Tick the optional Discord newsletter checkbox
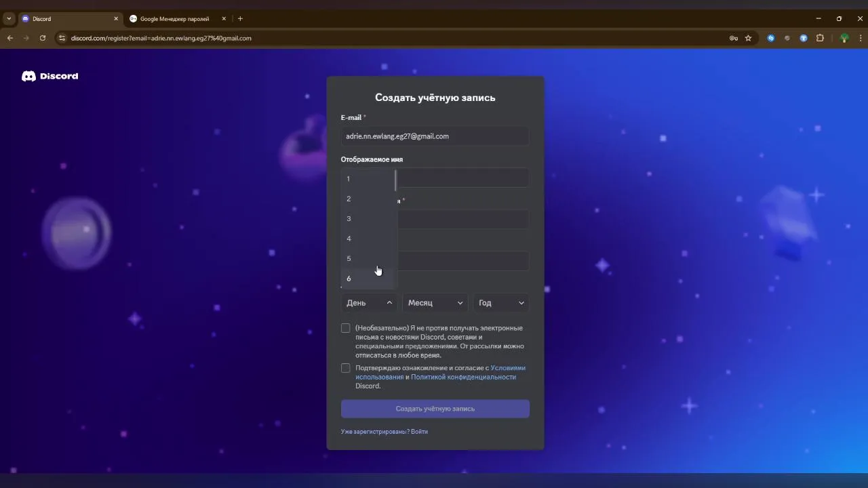Image resolution: width=868 pixels, height=488 pixels. [346, 328]
